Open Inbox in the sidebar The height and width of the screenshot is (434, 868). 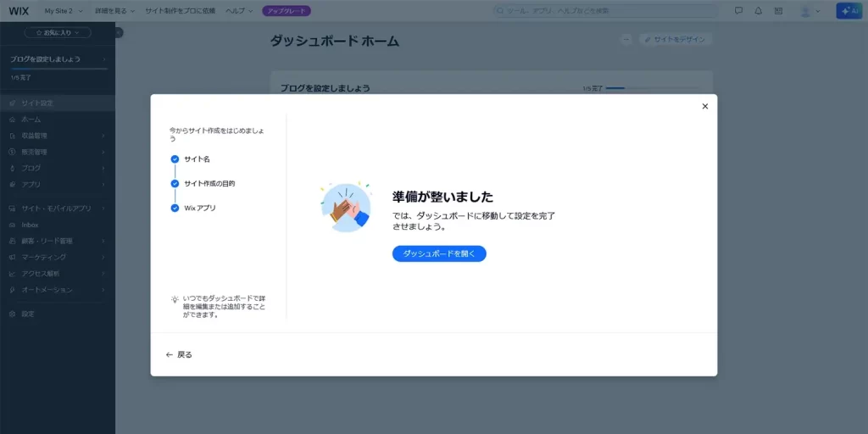[x=30, y=225]
